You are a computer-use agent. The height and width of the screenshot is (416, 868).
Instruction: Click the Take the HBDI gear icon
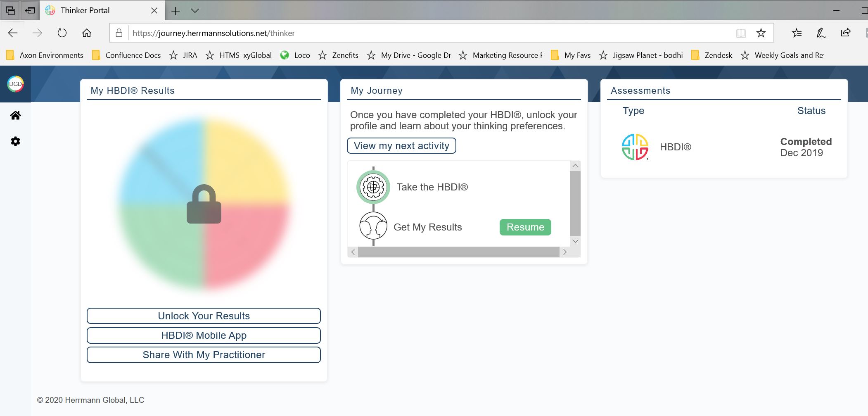pos(373,187)
